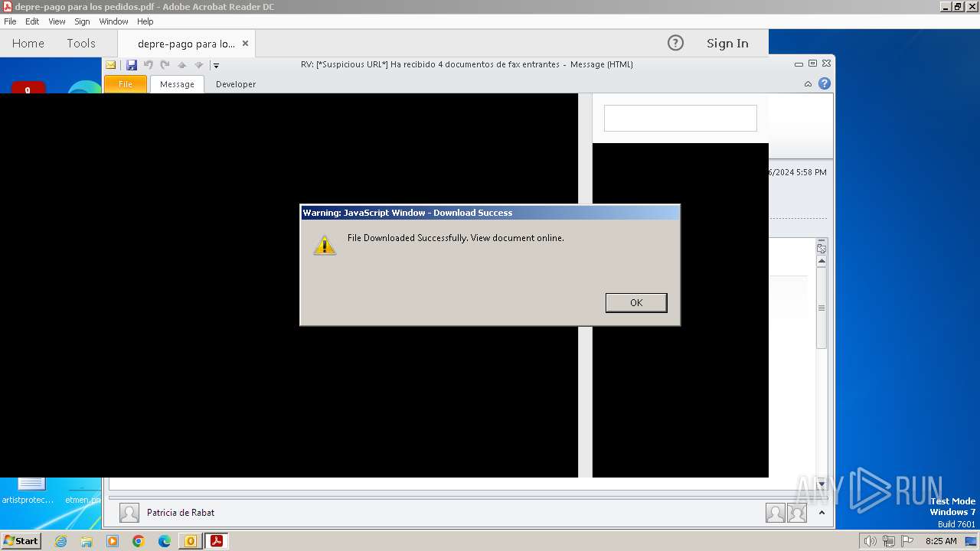Click Redo icon in Outlook message toolbar
Screen dimensions: 980x551
[x=165, y=65]
